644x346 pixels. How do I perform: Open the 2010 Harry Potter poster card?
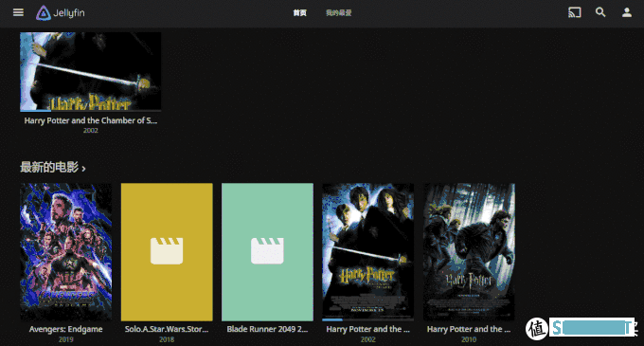(469, 252)
